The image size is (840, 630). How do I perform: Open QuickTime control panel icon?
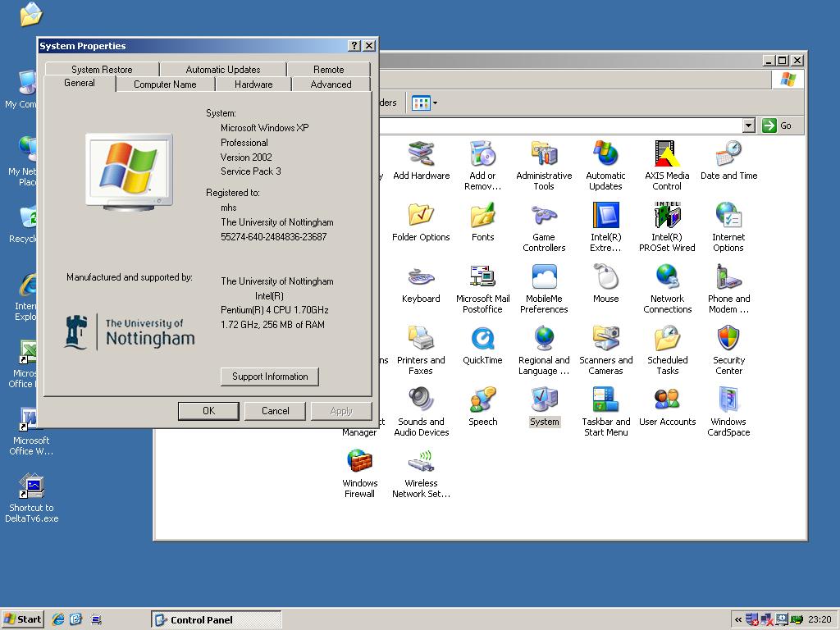[x=482, y=345]
